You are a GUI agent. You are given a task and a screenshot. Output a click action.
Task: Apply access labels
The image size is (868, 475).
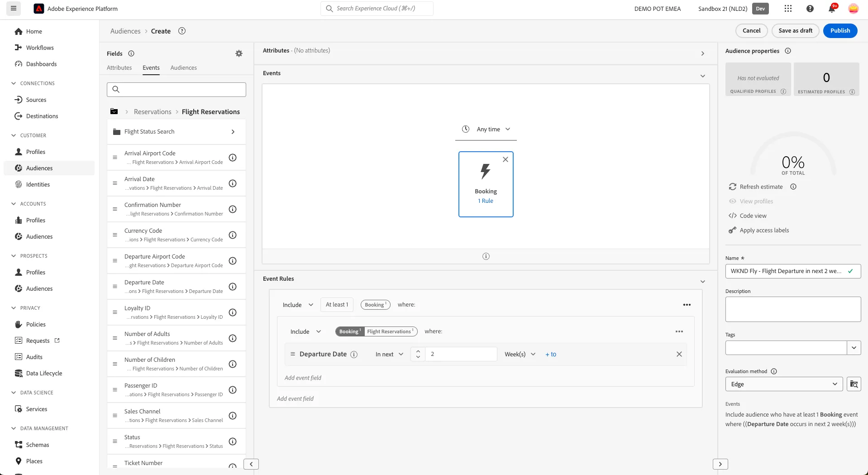click(764, 230)
